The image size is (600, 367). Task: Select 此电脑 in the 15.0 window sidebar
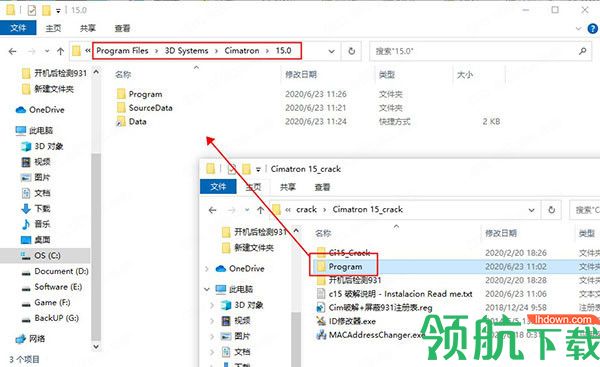click(x=34, y=130)
